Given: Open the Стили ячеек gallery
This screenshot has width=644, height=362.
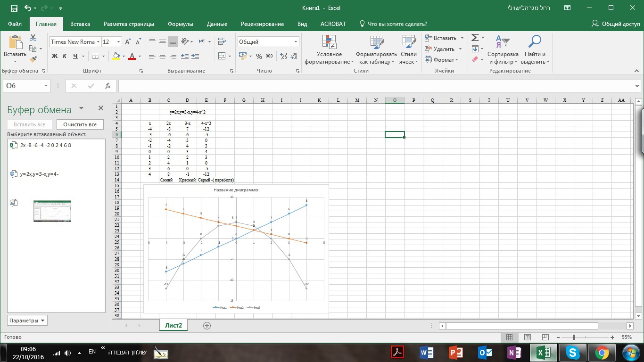Looking at the screenshot, I should (408, 50).
